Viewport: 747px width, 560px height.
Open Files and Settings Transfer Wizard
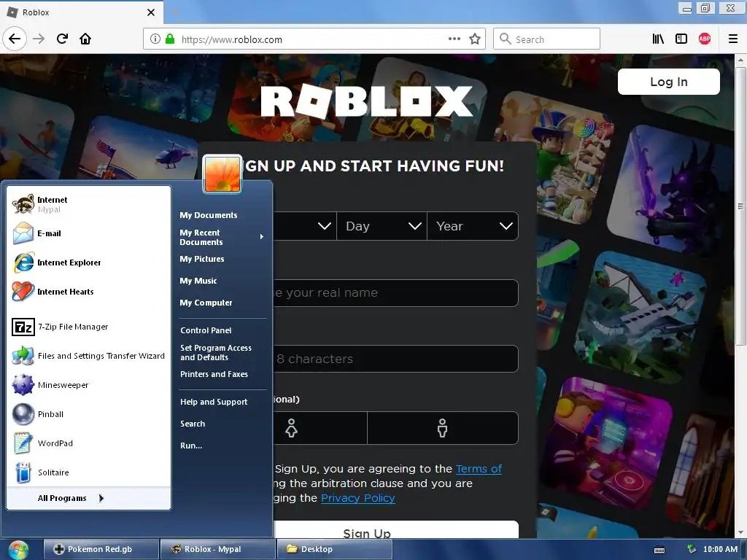(x=88, y=356)
